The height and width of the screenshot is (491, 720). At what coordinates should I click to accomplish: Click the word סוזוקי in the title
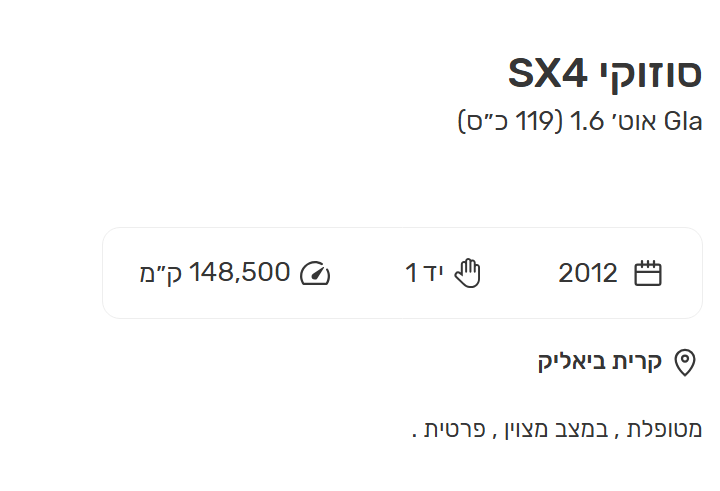pos(650,75)
